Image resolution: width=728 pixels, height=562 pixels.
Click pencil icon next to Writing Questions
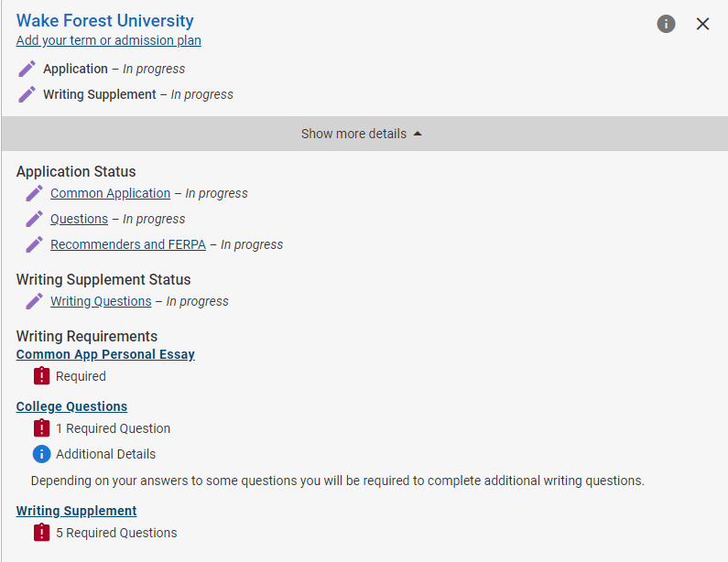[x=35, y=301]
